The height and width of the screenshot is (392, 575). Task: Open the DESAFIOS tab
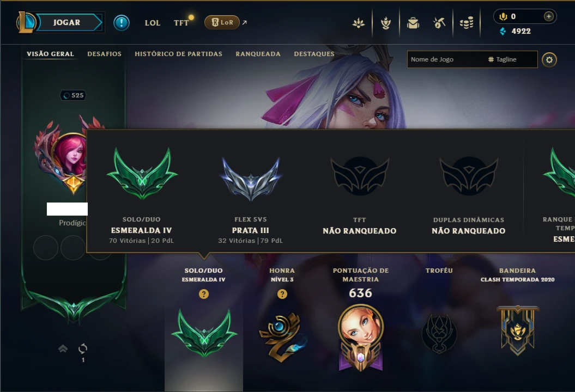[x=105, y=54]
